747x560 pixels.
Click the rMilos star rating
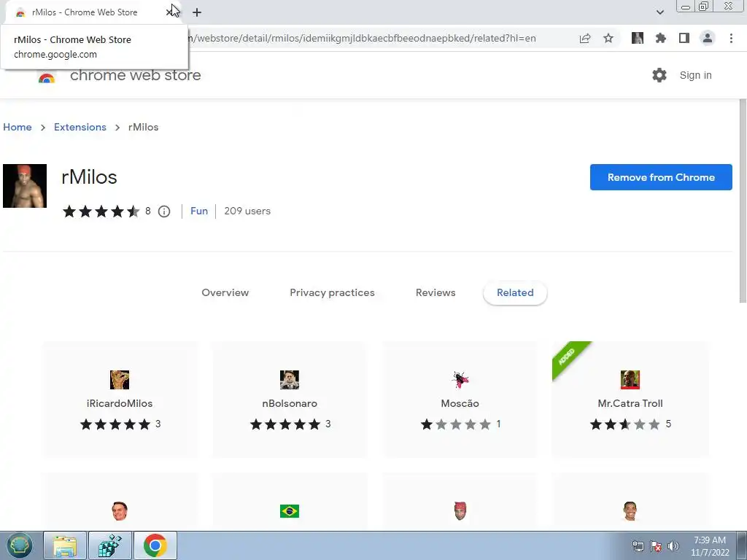(101, 211)
